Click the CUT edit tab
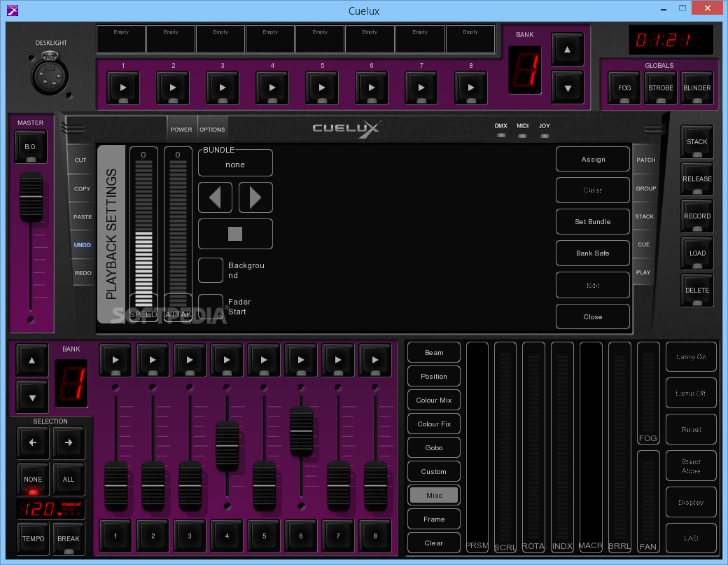Image resolution: width=728 pixels, height=565 pixels. pos(80,160)
